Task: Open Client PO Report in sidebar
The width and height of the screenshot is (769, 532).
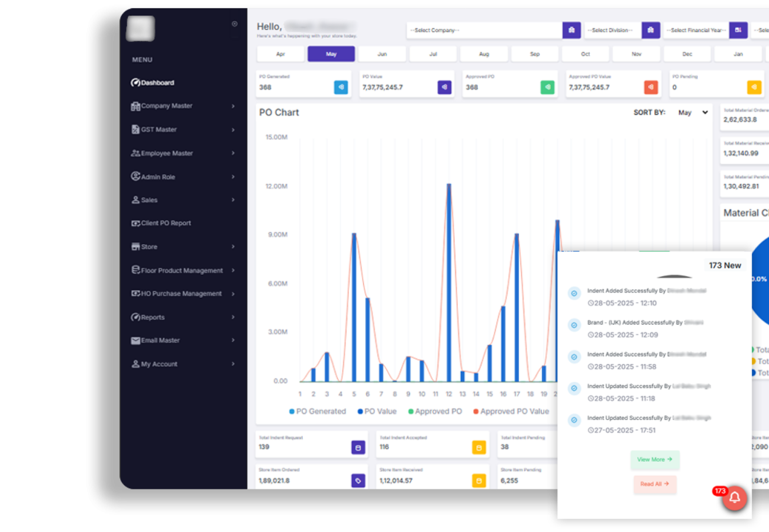Action: pos(166,223)
